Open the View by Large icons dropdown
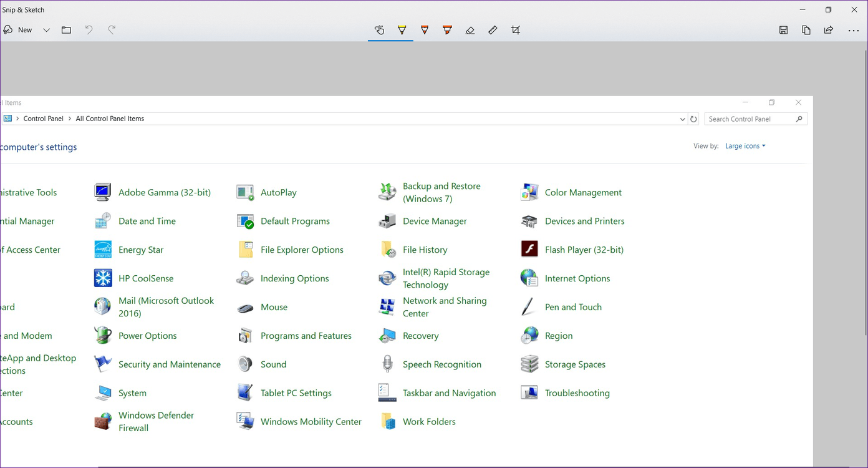 [745, 146]
